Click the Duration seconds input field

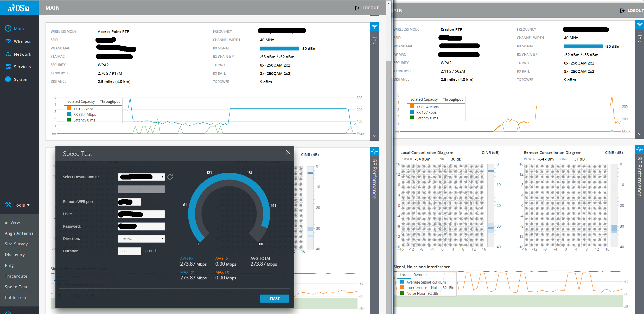(x=129, y=251)
